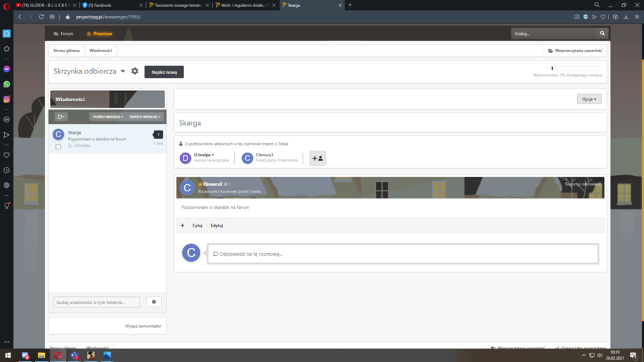Click Wiadomości breadcrumb link
Screen dimensions: 644x362
tap(100, 50)
